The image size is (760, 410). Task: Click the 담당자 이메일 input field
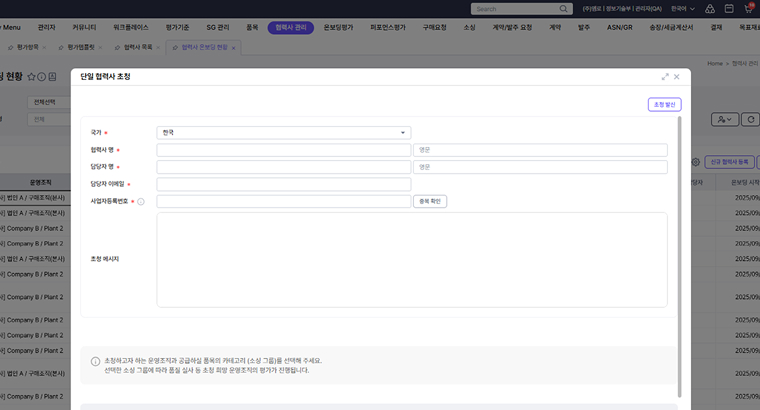click(x=284, y=184)
